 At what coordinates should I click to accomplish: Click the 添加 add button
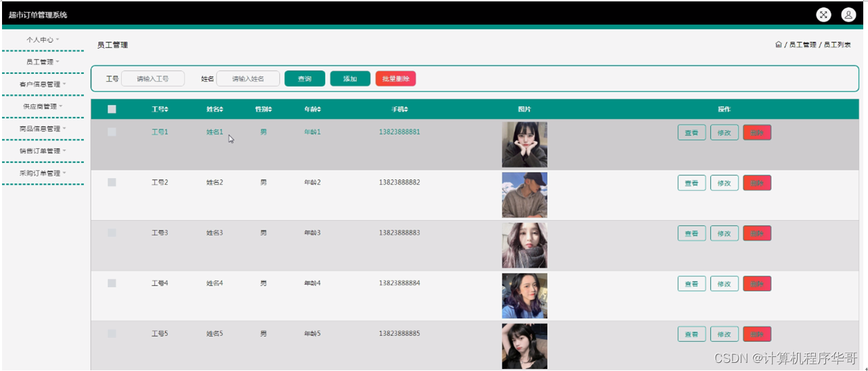click(350, 79)
